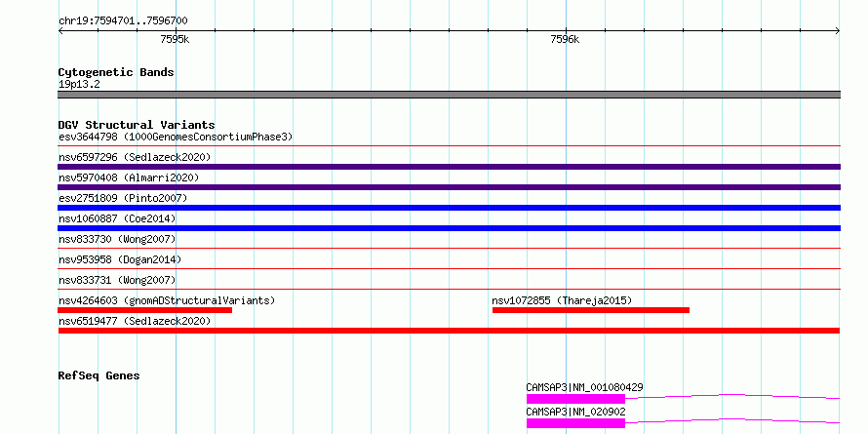Select the esv2751809 blue variant bar
The width and height of the screenshot is (868, 434).
(449, 208)
